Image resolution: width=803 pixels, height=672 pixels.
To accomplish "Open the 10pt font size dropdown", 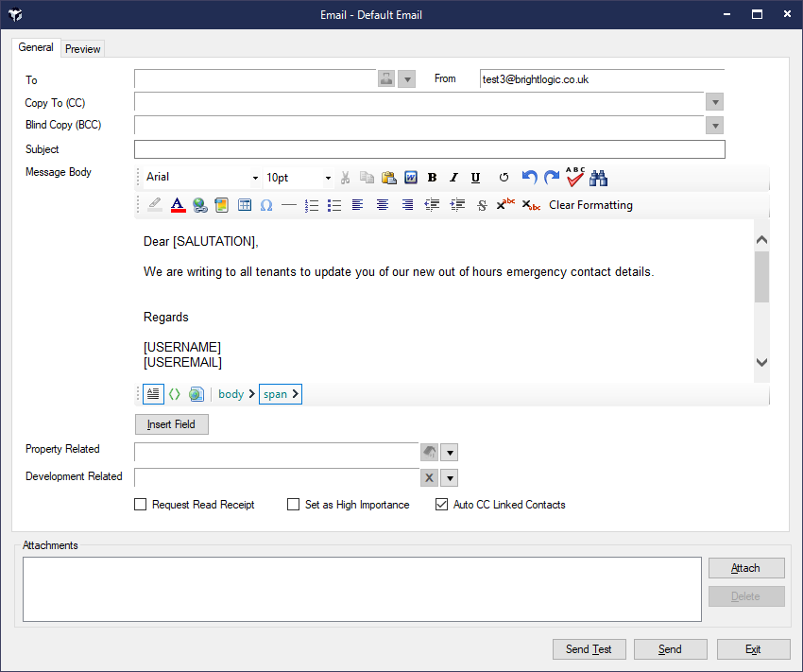I will (328, 179).
